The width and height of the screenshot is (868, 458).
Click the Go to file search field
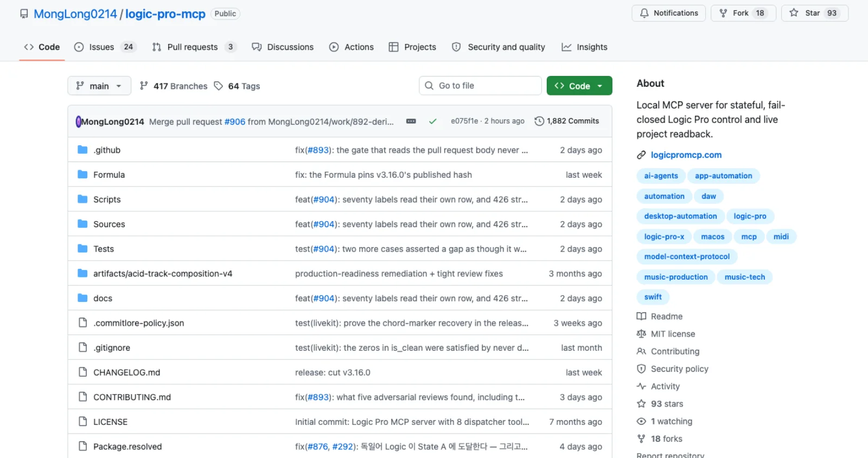coord(480,86)
